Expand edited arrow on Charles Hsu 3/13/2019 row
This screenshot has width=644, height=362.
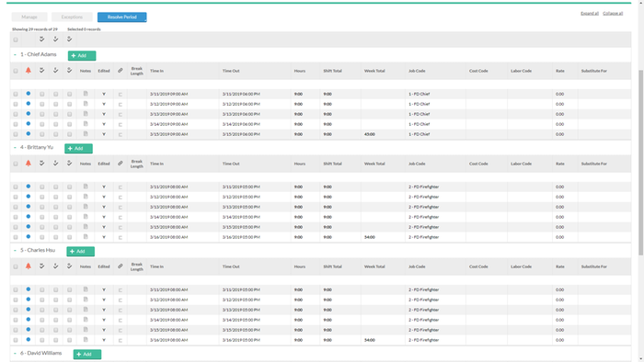[x=104, y=310]
